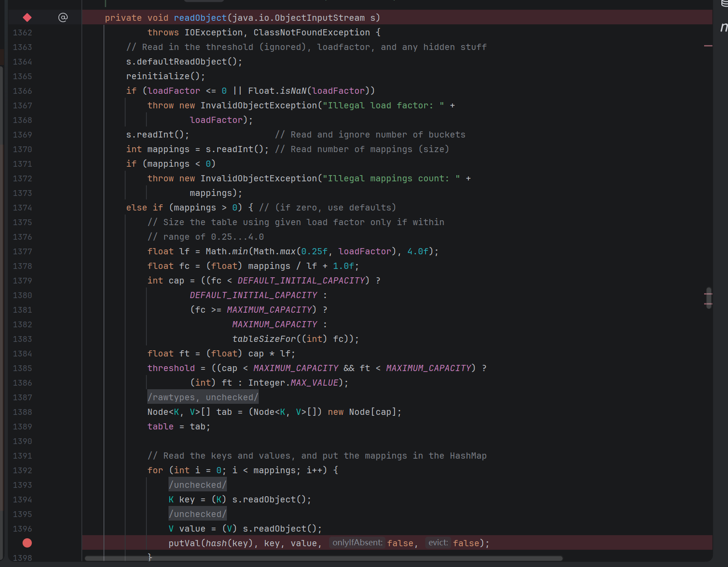Click the tableSizeFor method call
728x567 pixels.
pyautogui.click(x=264, y=339)
